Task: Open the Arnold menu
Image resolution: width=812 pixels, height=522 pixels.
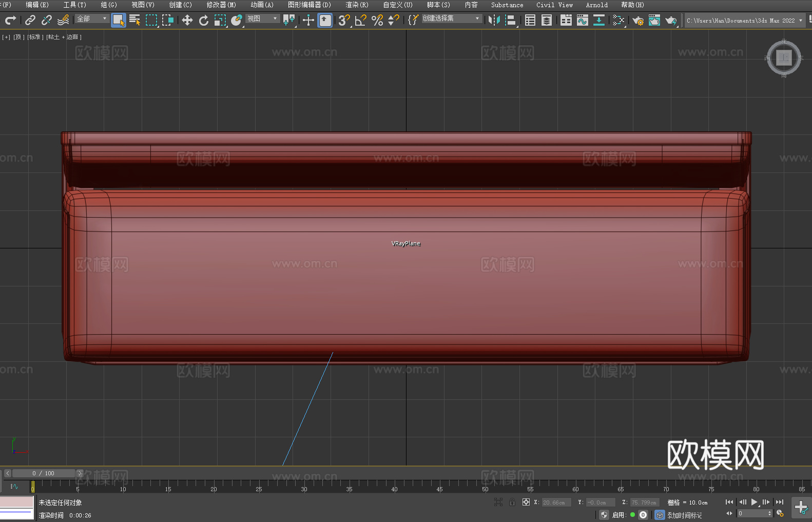Action: tap(596, 5)
